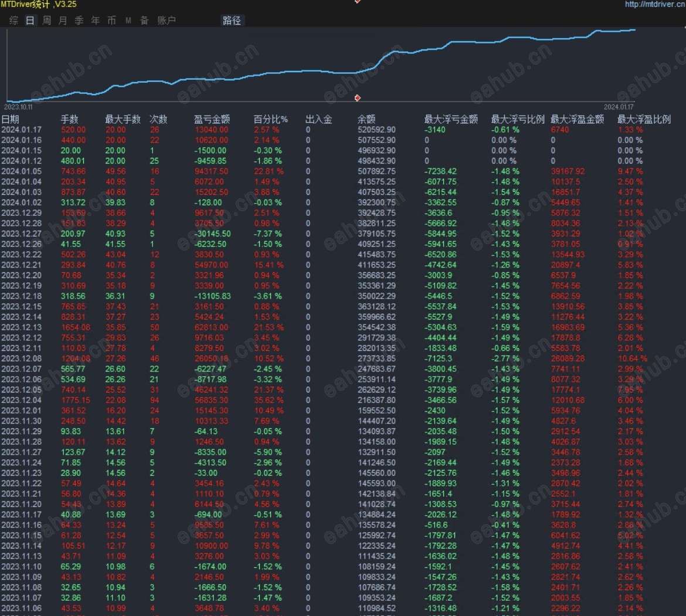
Task: Select the 币 currency tab
Action: (x=111, y=21)
